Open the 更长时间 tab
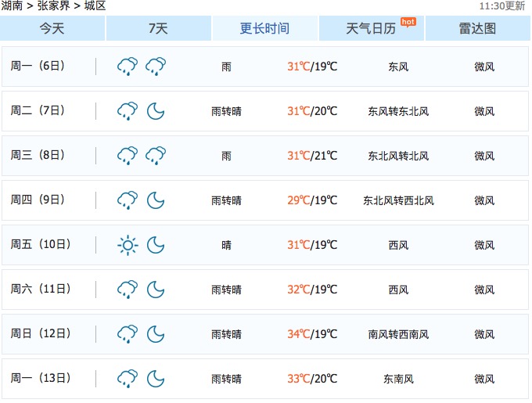The image size is (532, 403). (x=264, y=28)
